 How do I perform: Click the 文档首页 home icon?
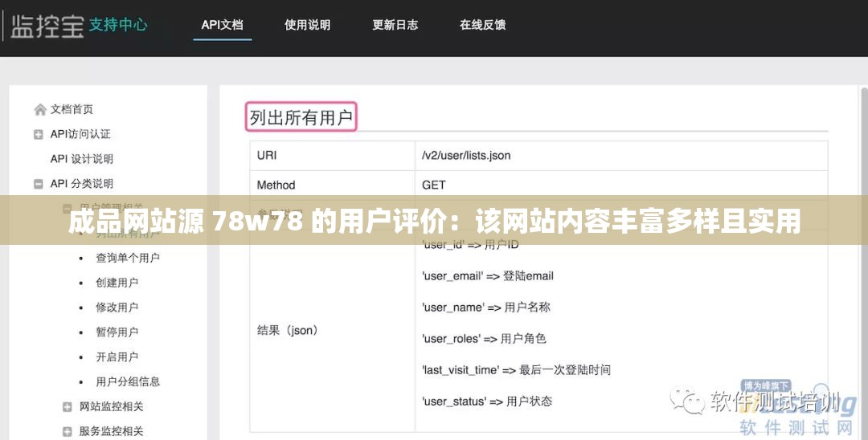click(40, 109)
